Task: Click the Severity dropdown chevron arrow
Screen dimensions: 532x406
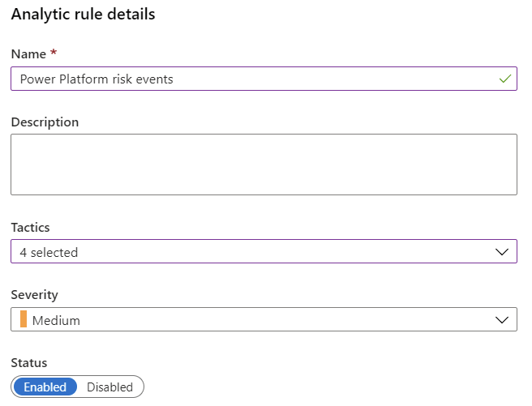Action: click(501, 320)
